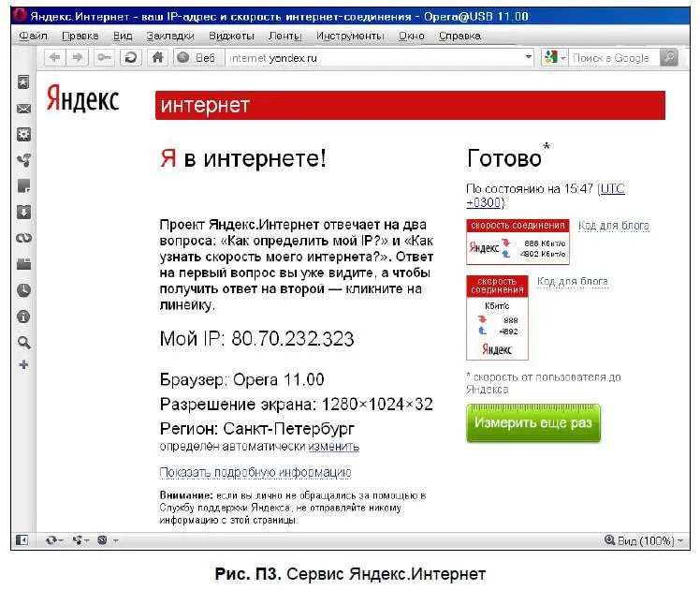Open the Инструменты menu
Viewport: 700px width, 590px height.
(x=349, y=36)
